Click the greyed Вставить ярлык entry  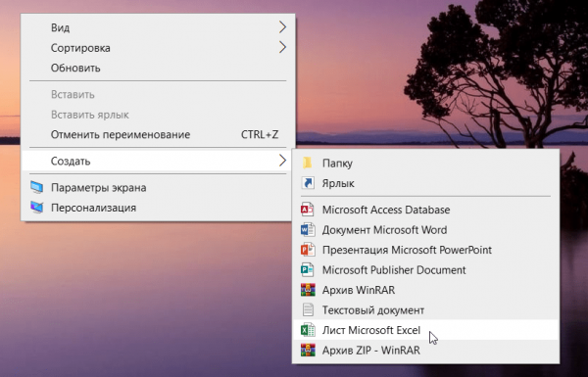click(158, 115)
